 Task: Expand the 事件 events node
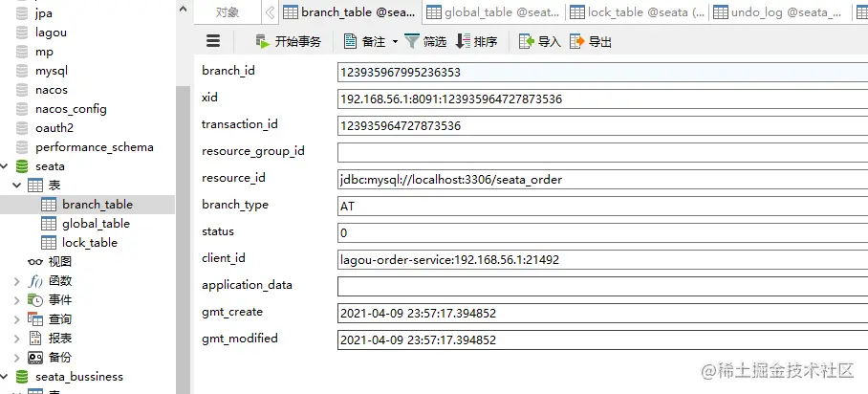click(x=17, y=300)
